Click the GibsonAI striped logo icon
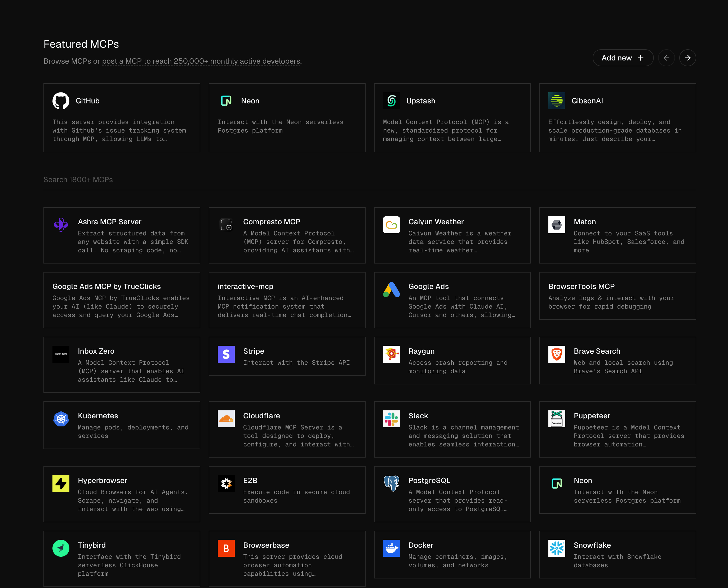This screenshot has width=728, height=588. (556, 101)
